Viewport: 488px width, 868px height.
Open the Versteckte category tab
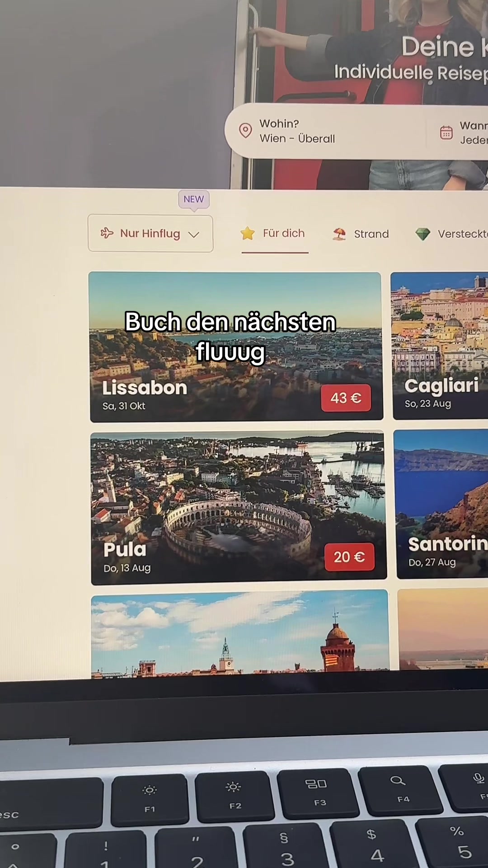(x=451, y=234)
